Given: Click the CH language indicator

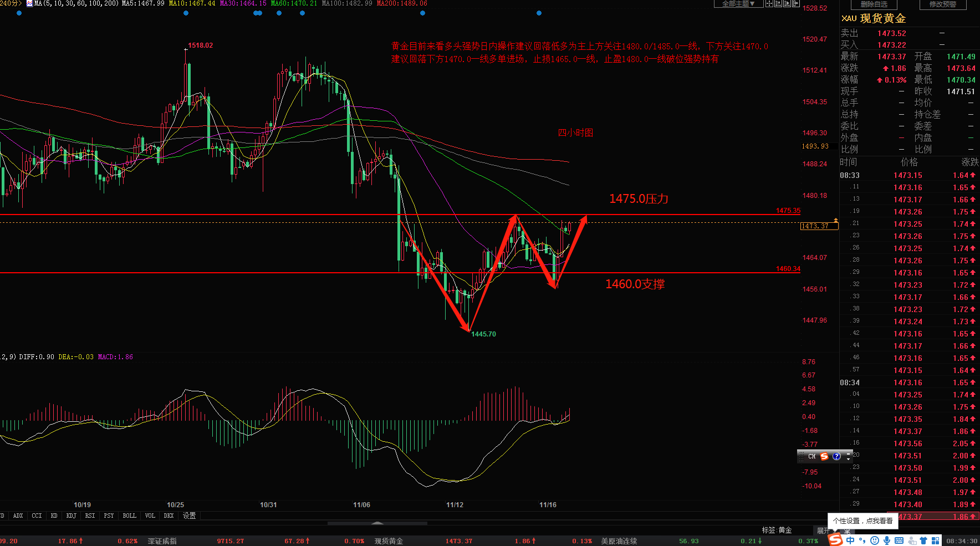Looking at the screenshot, I should (811, 456).
